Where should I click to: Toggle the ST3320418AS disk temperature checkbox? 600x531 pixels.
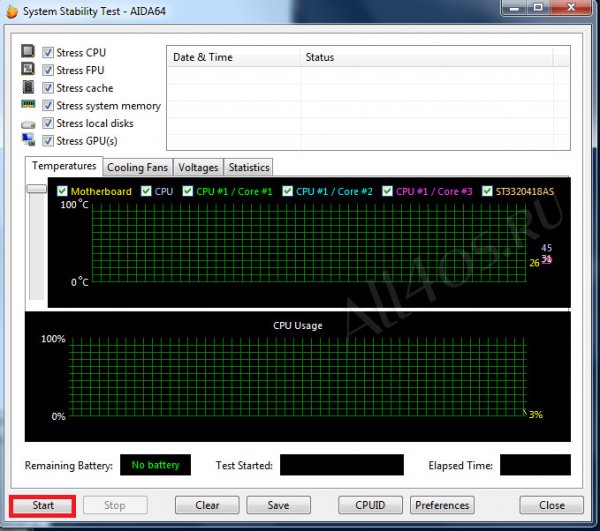point(487,191)
